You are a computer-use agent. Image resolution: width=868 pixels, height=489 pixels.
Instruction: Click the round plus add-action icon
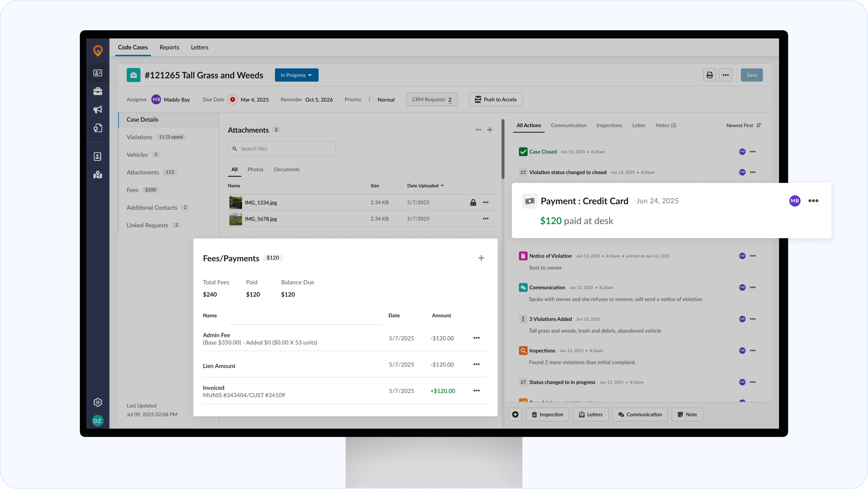(x=515, y=415)
